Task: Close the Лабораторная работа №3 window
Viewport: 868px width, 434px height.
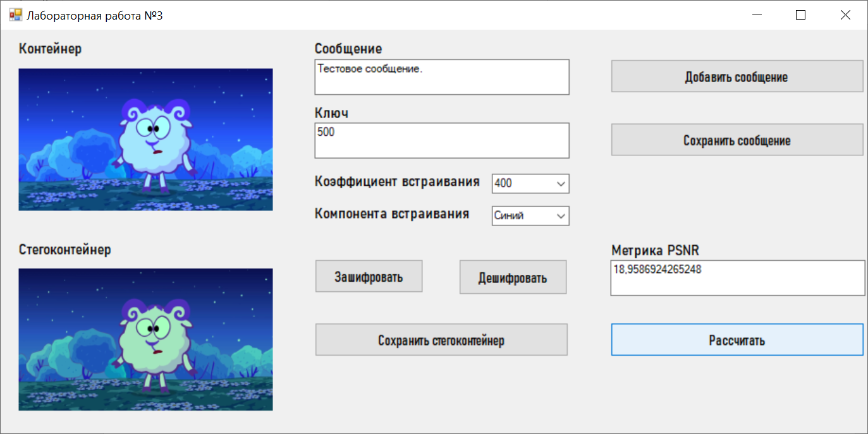Action: pos(845,14)
